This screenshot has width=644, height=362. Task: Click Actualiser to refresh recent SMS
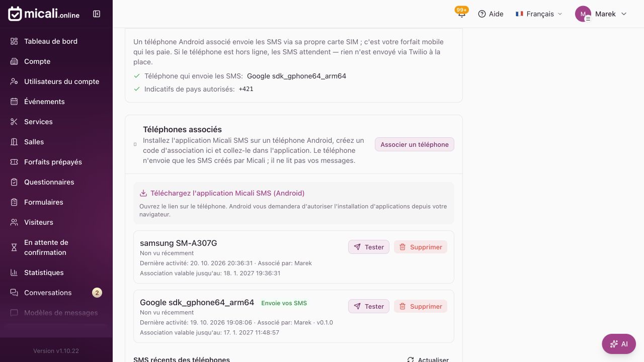(x=428, y=359)
